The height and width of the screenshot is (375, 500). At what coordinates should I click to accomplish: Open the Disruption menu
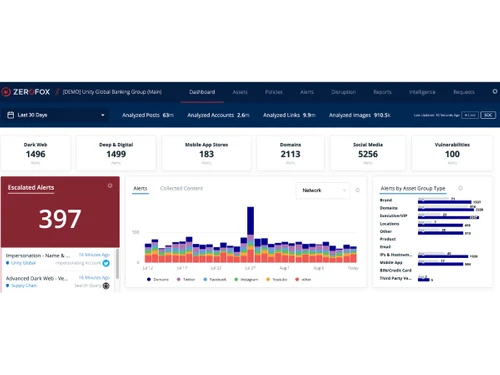point(343,92)
